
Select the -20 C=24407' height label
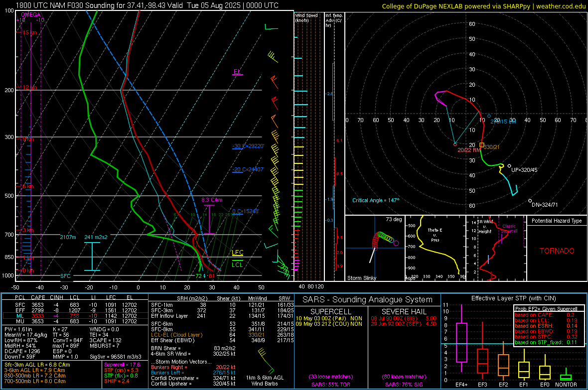[x=248, y=169]
